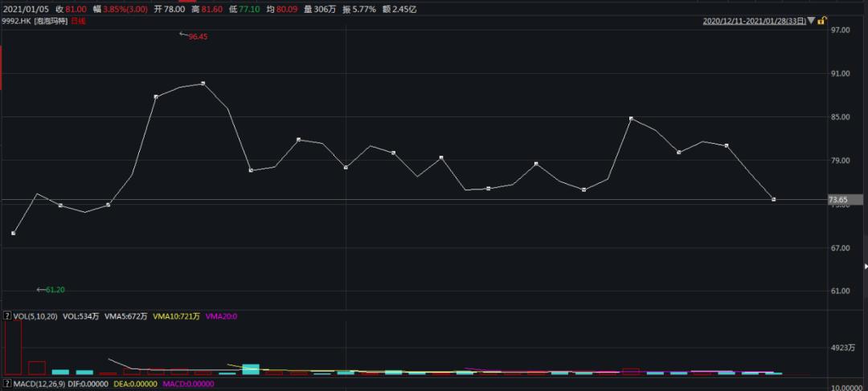Click the 低 77.10 low value

[x=244, y=9]
